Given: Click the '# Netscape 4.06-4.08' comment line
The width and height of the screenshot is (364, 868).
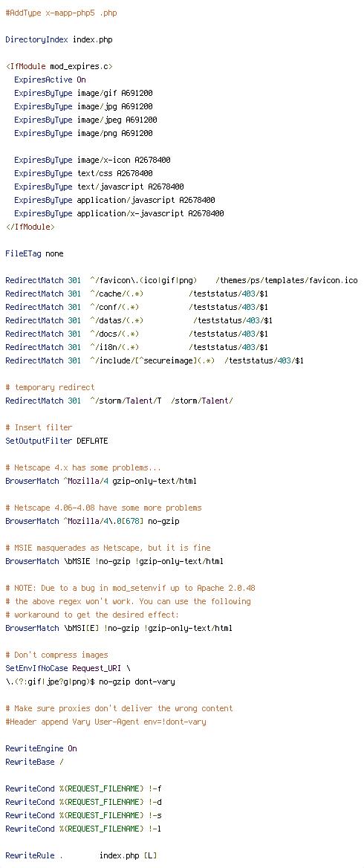Looking at the screenshot, I should pyautogui.click(x=103, y=508).
